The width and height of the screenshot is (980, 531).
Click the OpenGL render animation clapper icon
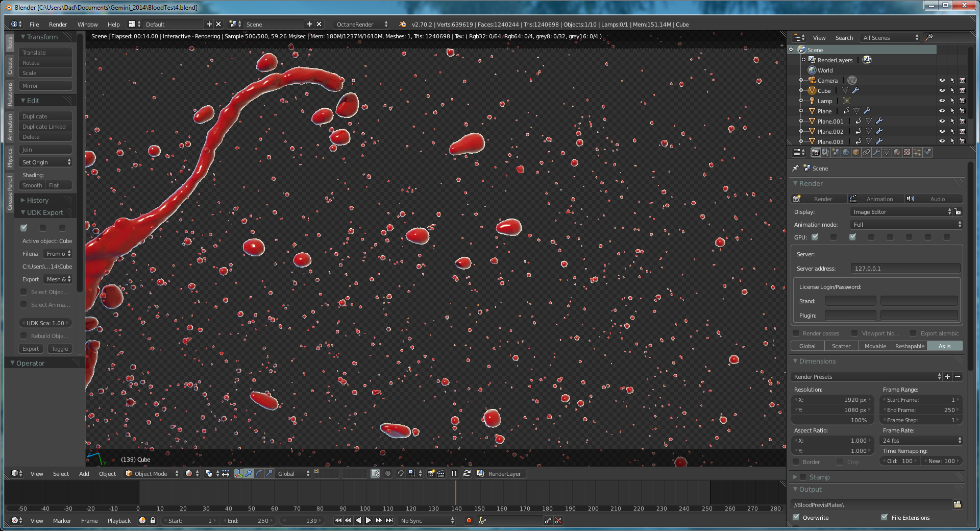[x=441, y=473]
